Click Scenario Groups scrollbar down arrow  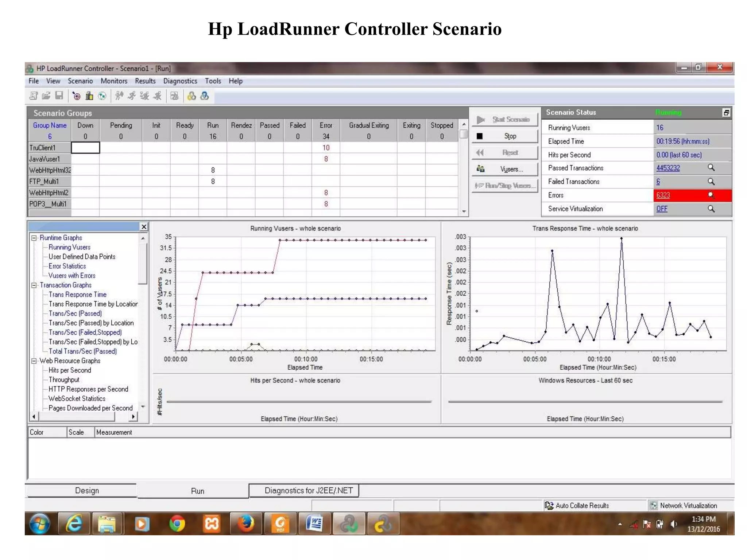tap(464, 211)
